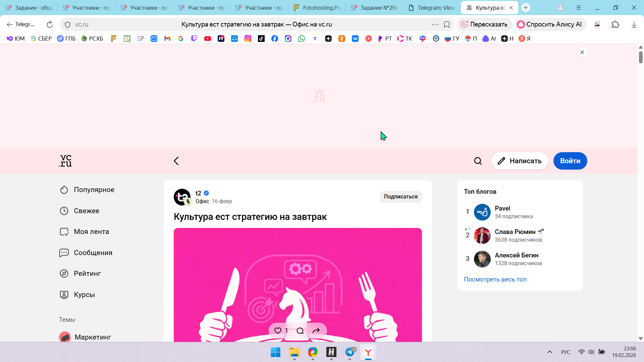Subscribe to t2 blog with Подписаться

400,197
